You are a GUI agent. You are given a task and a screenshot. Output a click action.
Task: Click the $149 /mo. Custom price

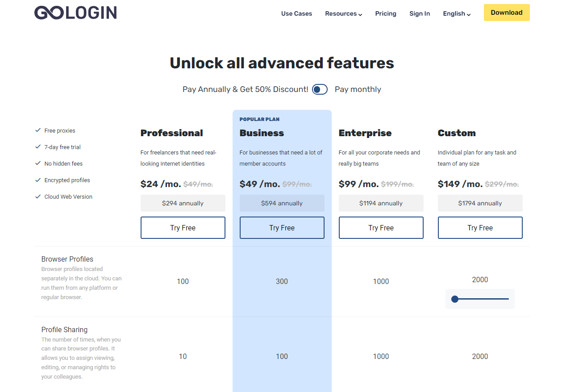(460, 184)
